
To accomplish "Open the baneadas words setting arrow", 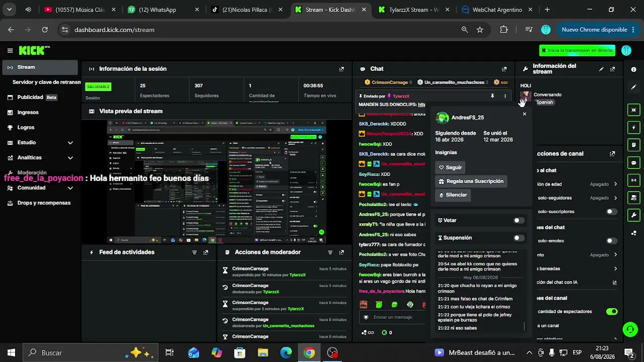I will coord(615,268).
